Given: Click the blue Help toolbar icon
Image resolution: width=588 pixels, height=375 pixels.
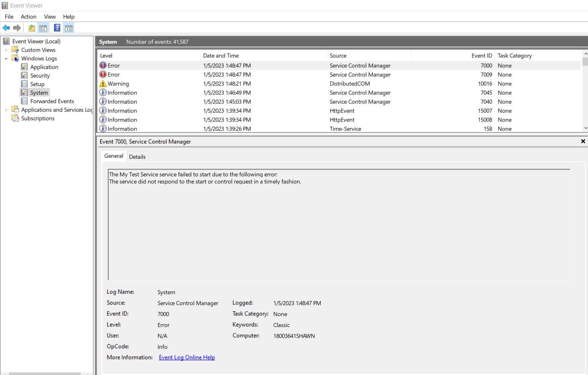Looking at the screenshot, I should coord(57,28).
